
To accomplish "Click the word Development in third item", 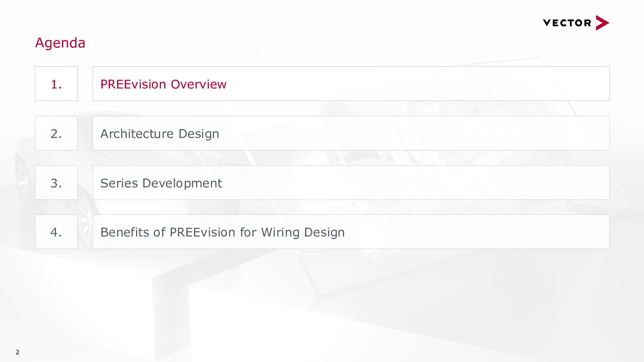I will [182, 183].
